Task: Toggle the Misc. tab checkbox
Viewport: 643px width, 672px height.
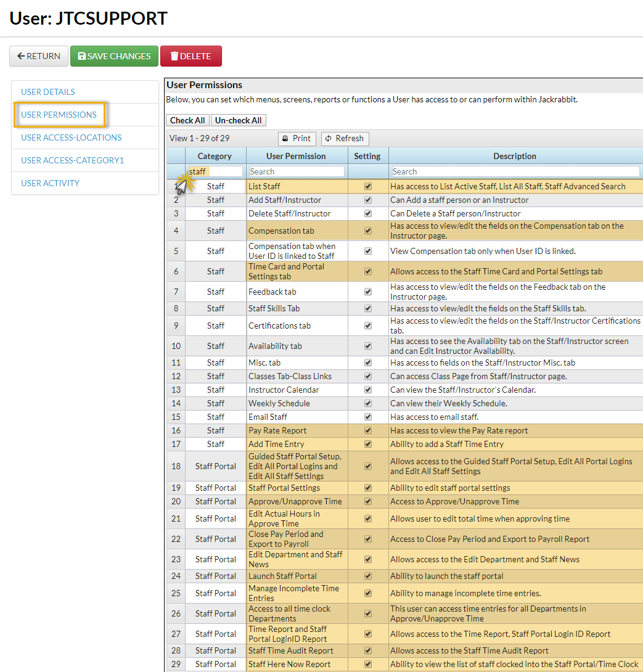Action: (x=368, y=363)
